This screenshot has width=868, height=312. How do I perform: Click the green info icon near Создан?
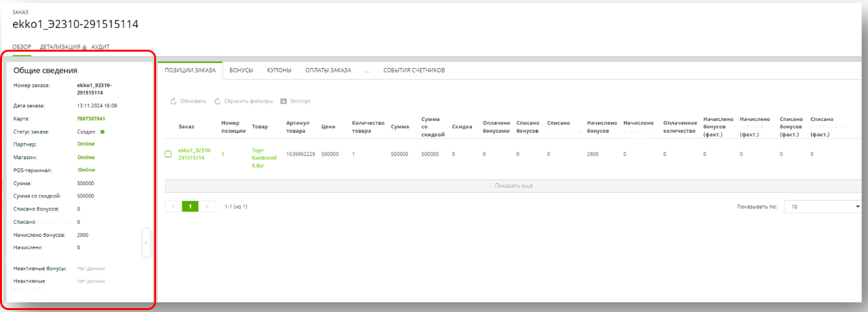[102, 132]
